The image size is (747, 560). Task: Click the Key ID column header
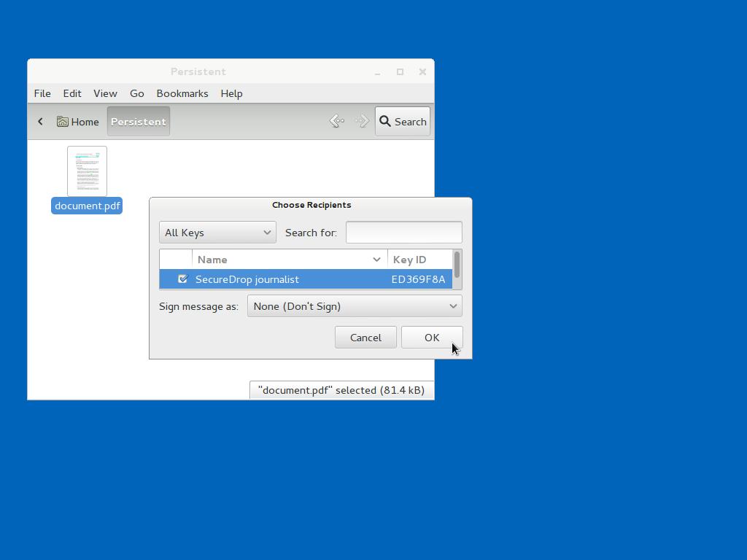tap(419, 260)
